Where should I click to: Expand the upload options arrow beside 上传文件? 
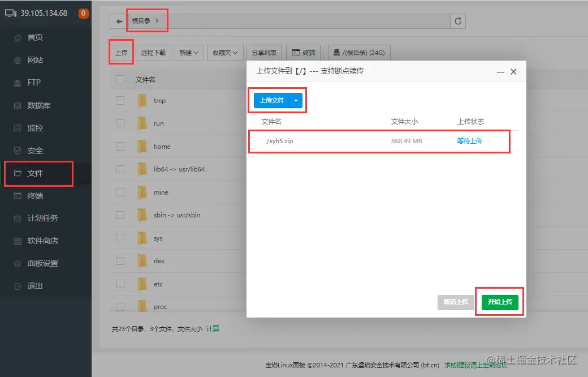coord(295,100)
